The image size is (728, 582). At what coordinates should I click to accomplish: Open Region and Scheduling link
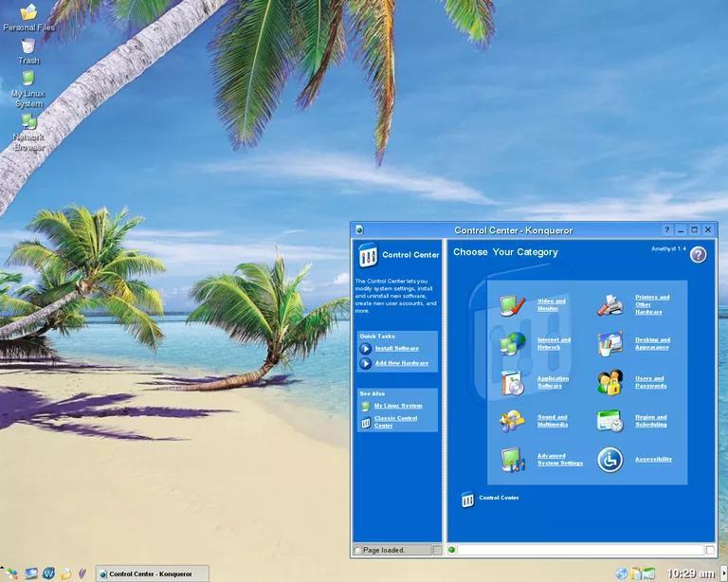(x=651, y=421)
